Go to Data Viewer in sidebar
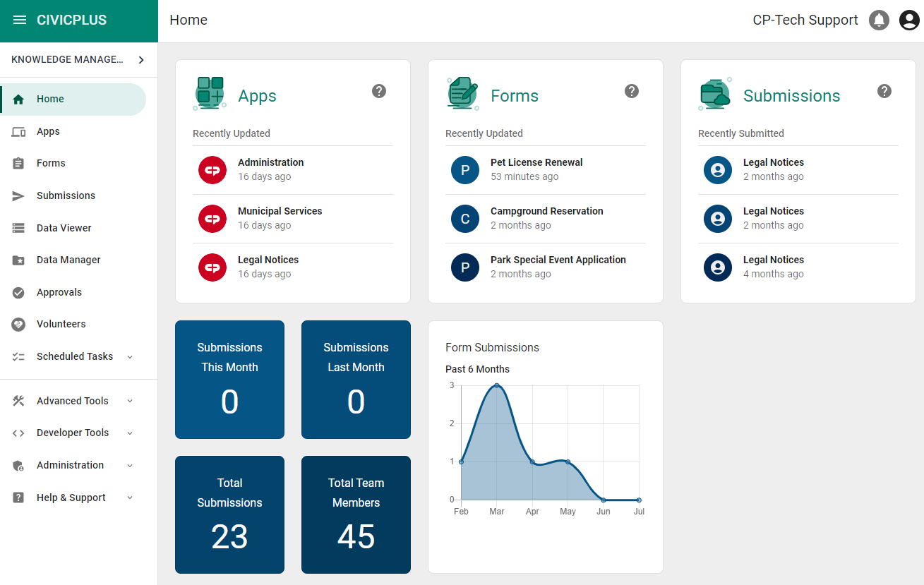 pyautogui.click(x=64, y=228)
